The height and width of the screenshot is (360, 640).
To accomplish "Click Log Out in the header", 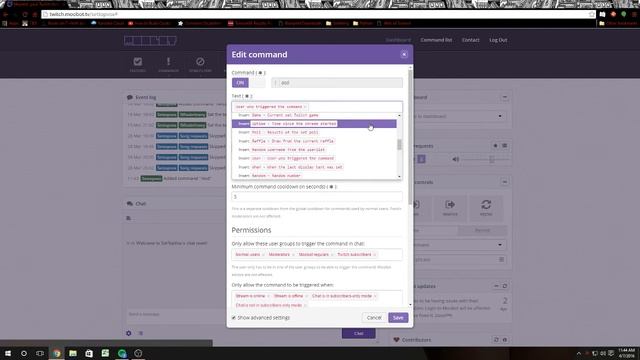I will [x=498, y=40].
